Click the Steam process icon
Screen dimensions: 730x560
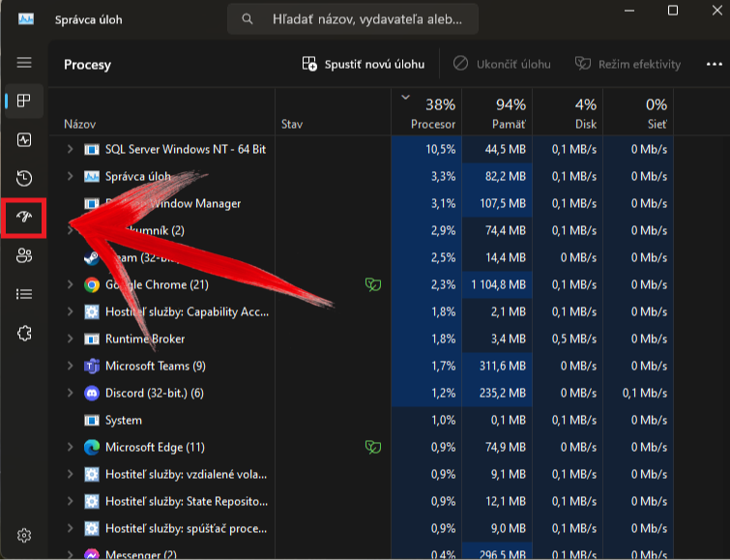[91, 257]
